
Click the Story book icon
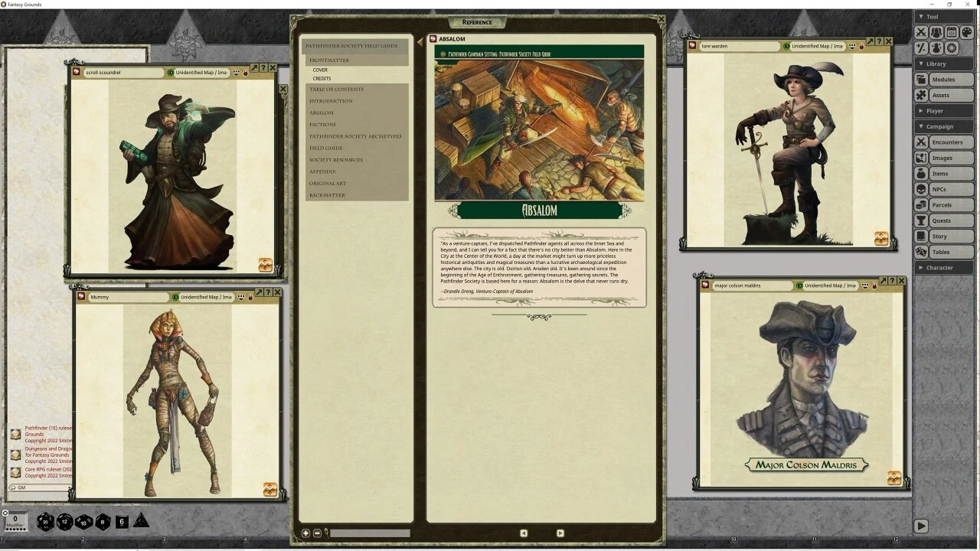coord(922,236)
